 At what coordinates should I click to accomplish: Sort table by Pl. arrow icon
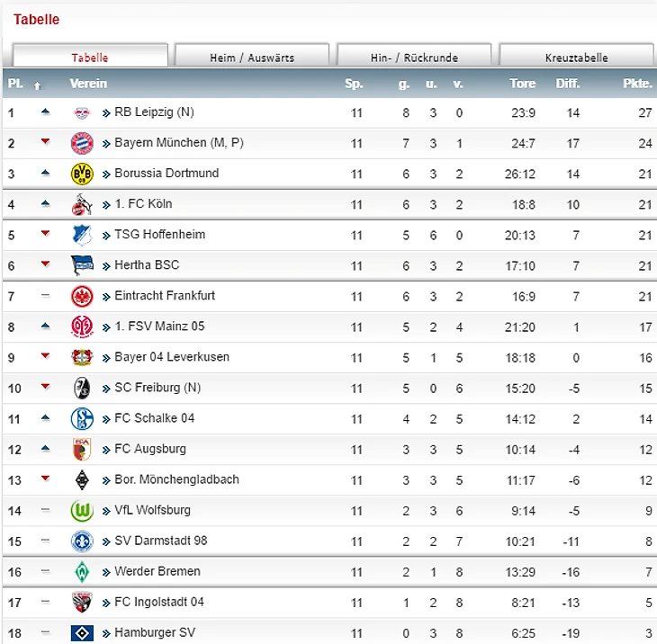[x=37, y=85]
